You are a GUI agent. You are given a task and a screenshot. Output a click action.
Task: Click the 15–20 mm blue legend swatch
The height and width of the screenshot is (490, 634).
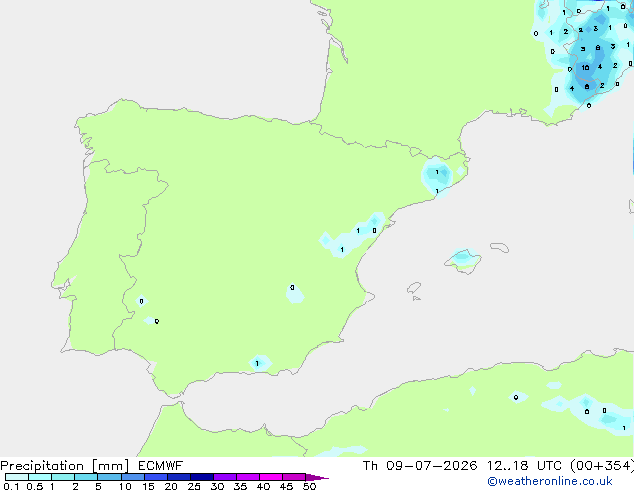(x=155, y=477)
